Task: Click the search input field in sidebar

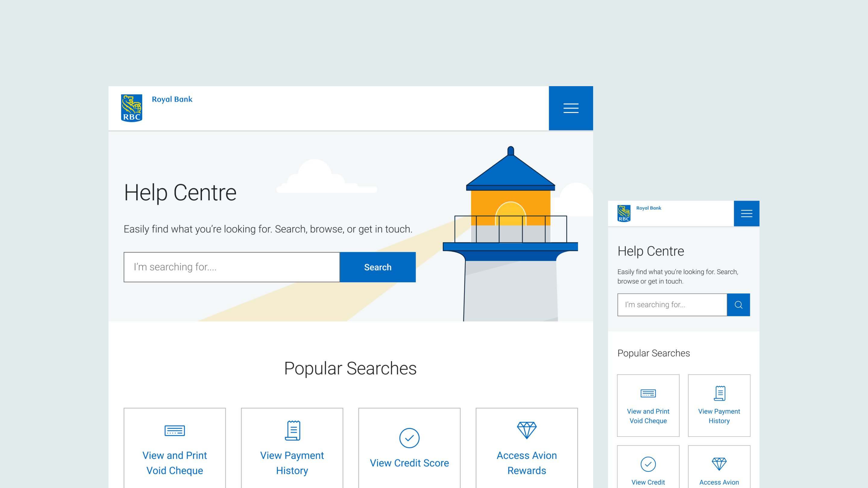Action: click(672, 305)
